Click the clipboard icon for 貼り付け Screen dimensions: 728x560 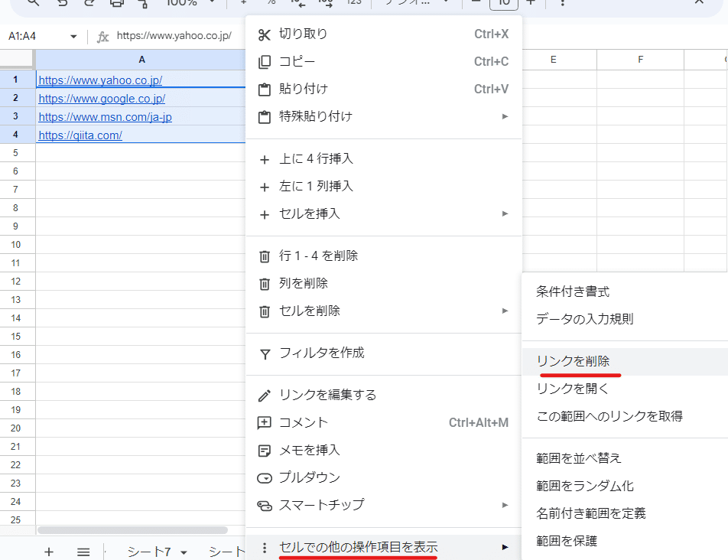(264, 90)
